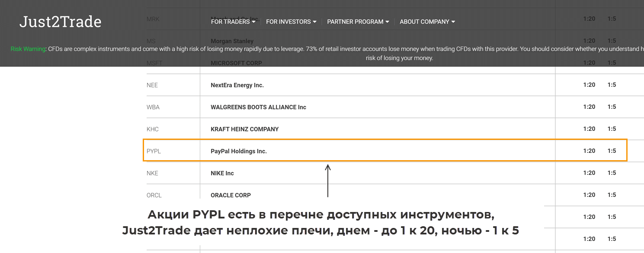Choose WALGREENS BOOTS ALLIANCE Inc entry
This screenshot has width=644, height=253.
click(258, 107)
